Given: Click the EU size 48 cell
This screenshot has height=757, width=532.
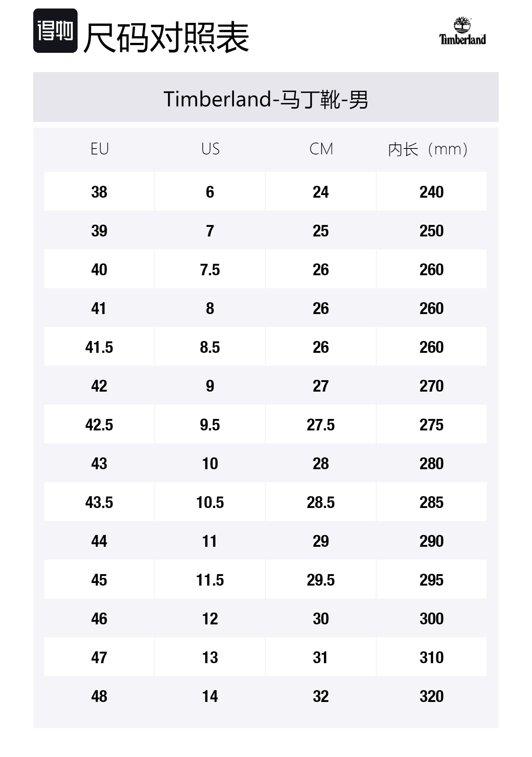Looking at the screenshot, I should pos(99,696).
